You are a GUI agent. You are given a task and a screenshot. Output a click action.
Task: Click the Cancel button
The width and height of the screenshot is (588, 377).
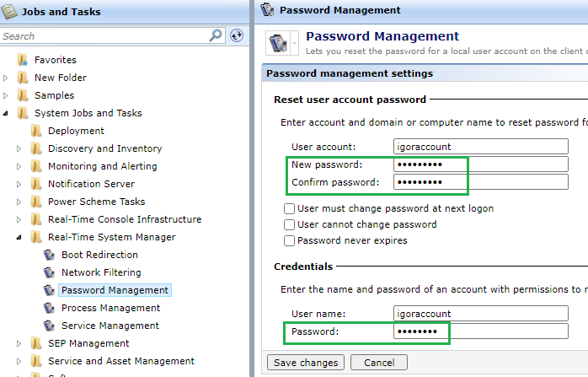coord(379,363)
